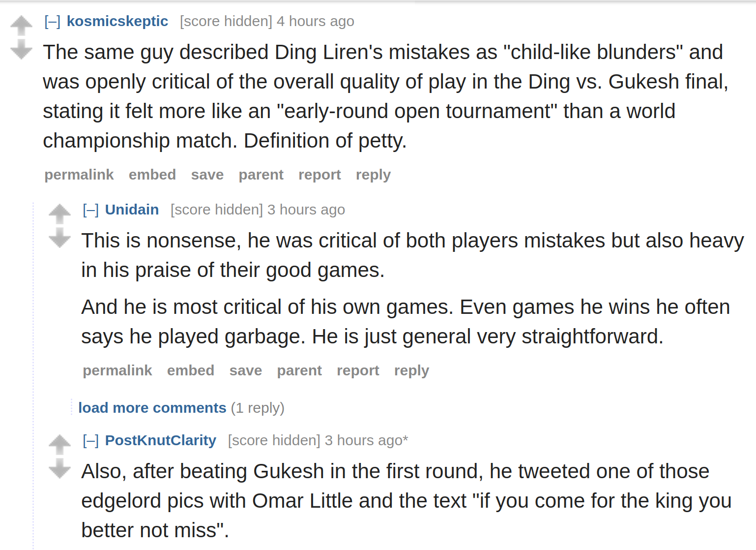Upvote Unidain's comment
This screenshot has height=550, width=756.
[x=59, y=214]
